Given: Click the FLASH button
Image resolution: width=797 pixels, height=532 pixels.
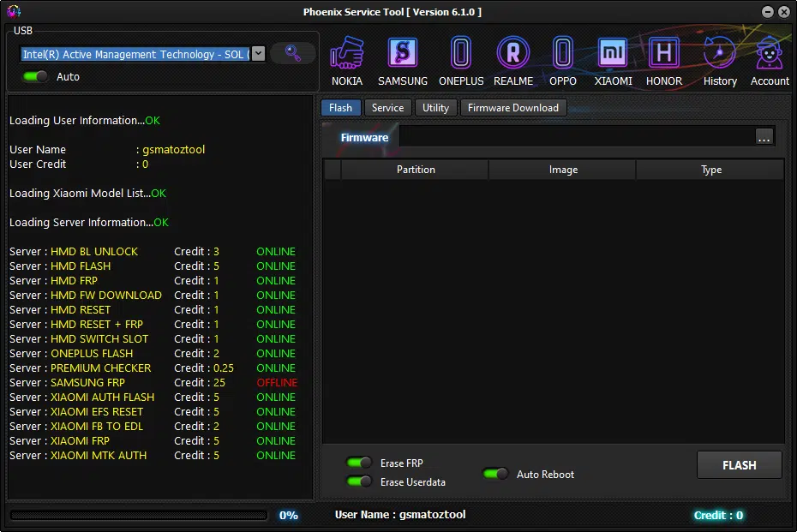Looking at the screenshot, I should click(x=739, y=465).
